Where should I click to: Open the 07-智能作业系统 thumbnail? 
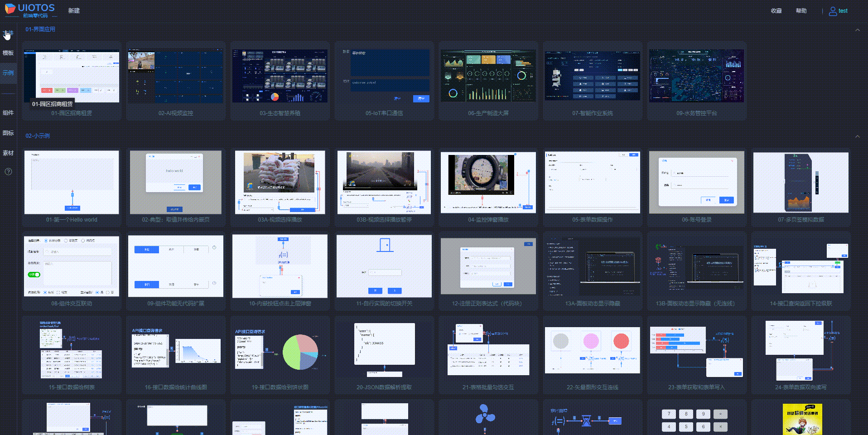[x=593, y=76]
